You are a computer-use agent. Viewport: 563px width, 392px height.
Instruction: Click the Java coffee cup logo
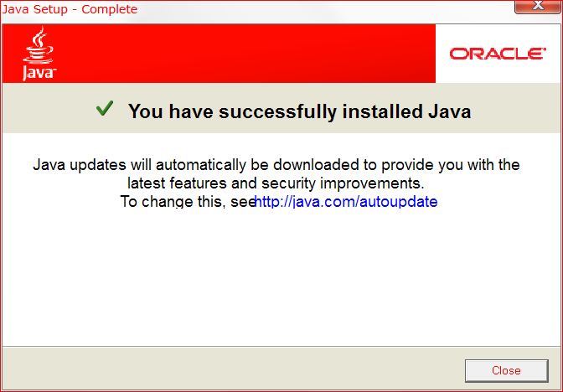tap(39, 53)
